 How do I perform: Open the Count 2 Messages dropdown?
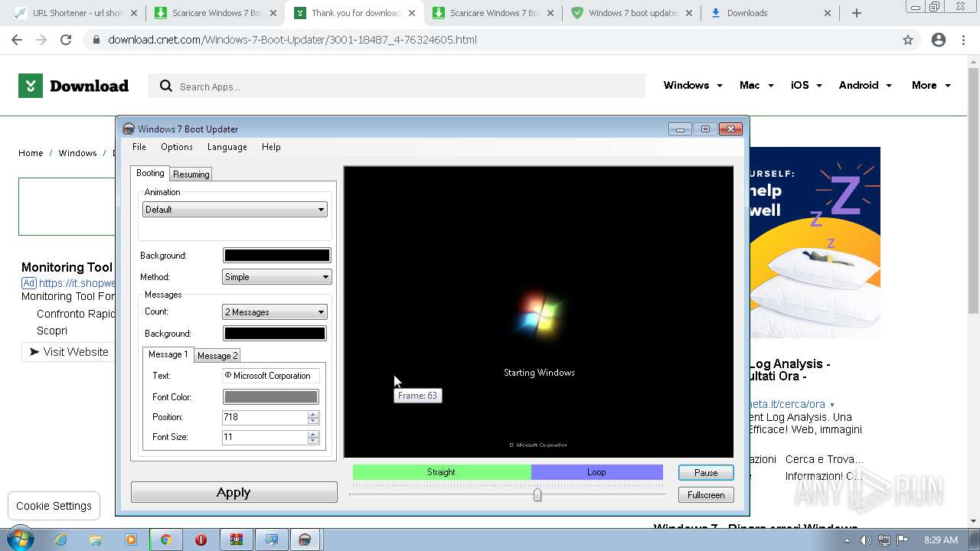pos(274,312)
